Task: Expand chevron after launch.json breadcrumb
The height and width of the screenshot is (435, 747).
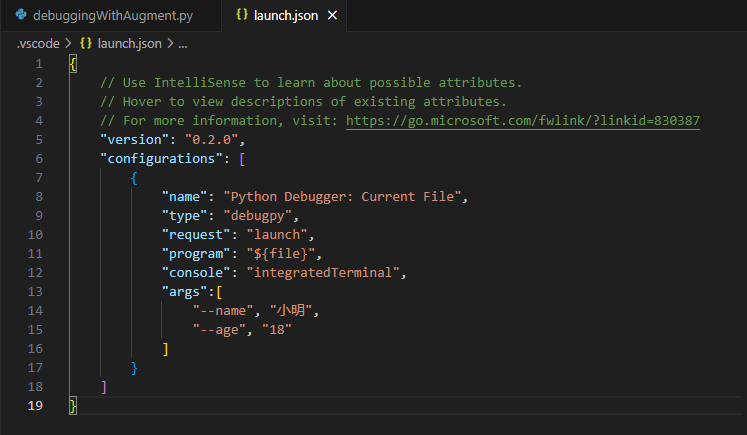Action: coord(170,44)
